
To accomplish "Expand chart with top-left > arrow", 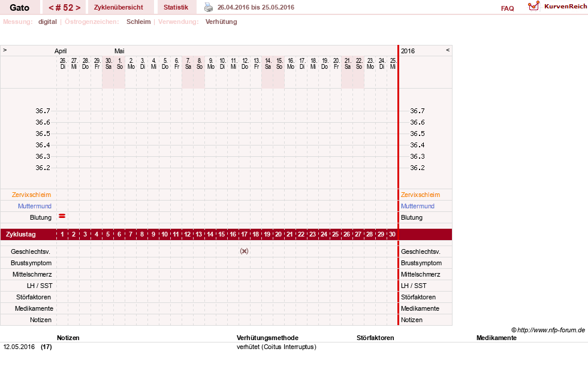I will pos(5,50).
